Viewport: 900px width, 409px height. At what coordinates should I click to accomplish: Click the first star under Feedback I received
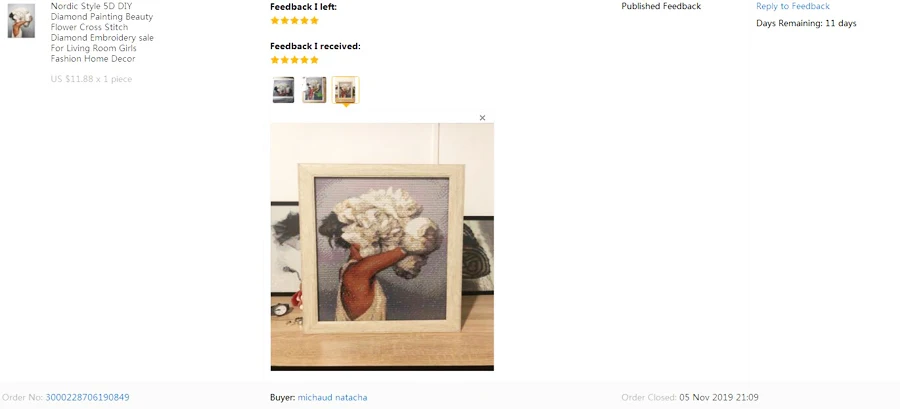[275, 60]
